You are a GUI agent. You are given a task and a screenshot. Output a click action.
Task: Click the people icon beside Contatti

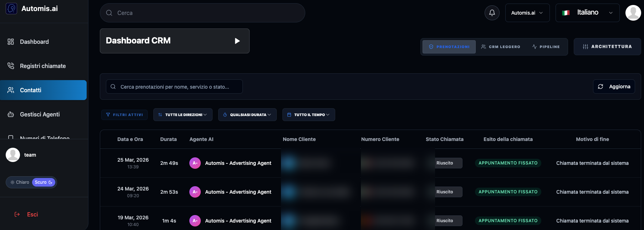coord(11,90)
